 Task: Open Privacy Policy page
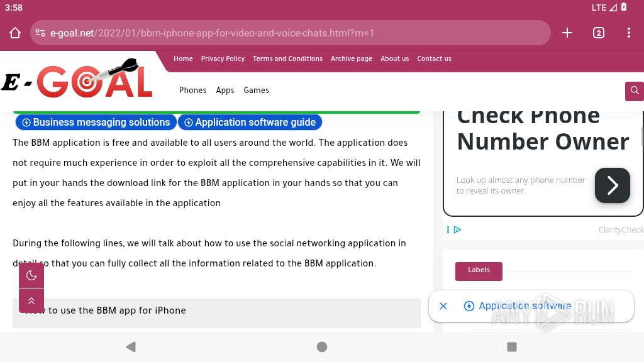[223, 58]
